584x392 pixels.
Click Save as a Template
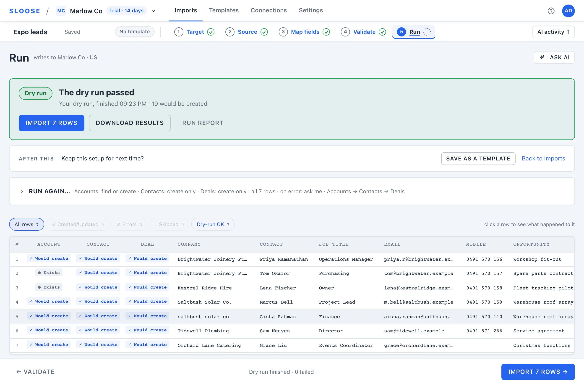pos(478,158)
